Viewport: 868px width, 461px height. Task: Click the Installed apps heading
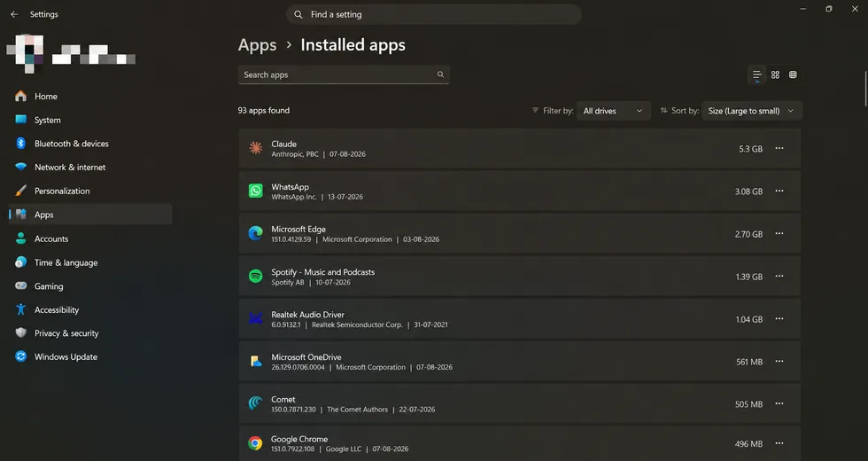pos(353,45)
